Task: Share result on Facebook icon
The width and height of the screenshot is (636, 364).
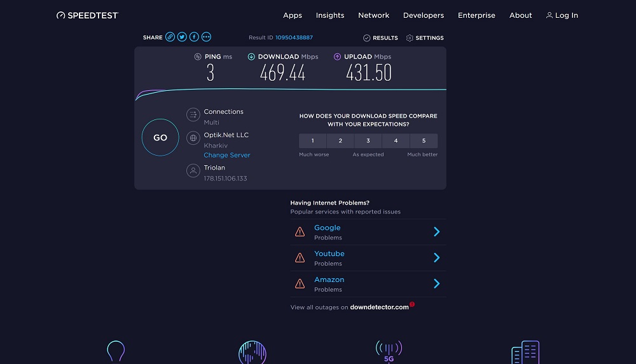Action: (194, 37)
